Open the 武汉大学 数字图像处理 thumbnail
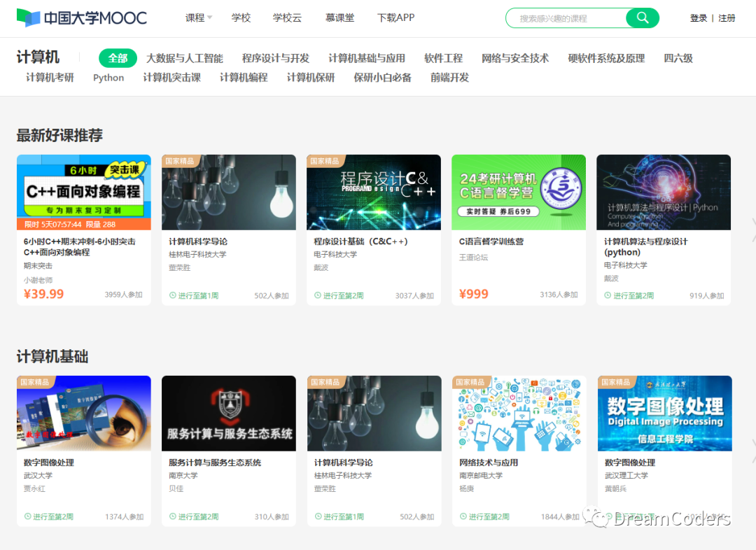This screenshot has height=550, width=756. pos(84,414)
